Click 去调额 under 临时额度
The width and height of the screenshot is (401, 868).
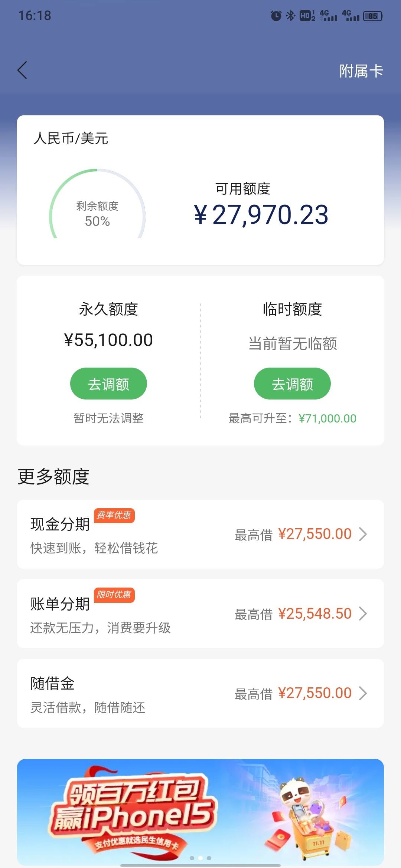(x=292, y=384)
